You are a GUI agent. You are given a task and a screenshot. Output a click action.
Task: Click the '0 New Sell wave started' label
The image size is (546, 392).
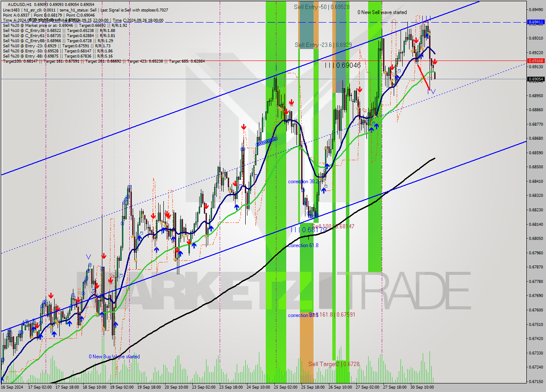click(x=382, y=12)
